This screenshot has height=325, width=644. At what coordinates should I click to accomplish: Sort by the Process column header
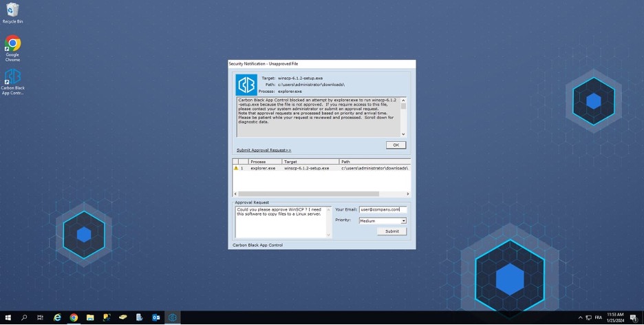tap(265, 162)
